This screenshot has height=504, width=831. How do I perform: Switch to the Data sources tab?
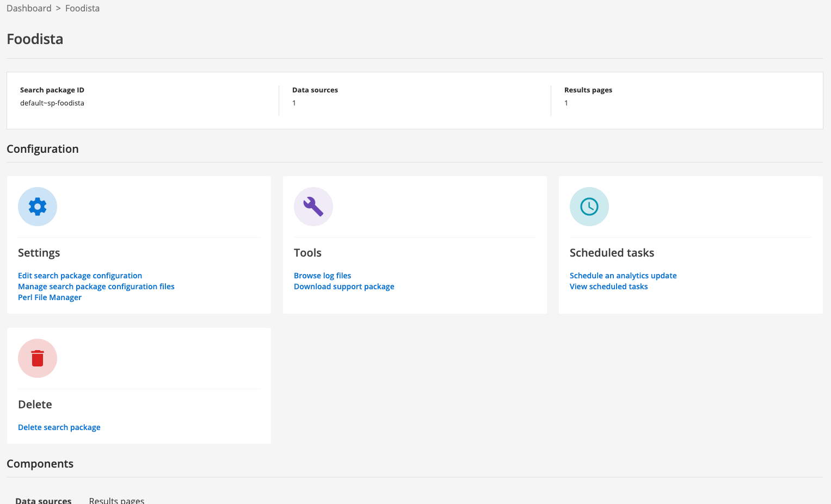tap(43, 499)
